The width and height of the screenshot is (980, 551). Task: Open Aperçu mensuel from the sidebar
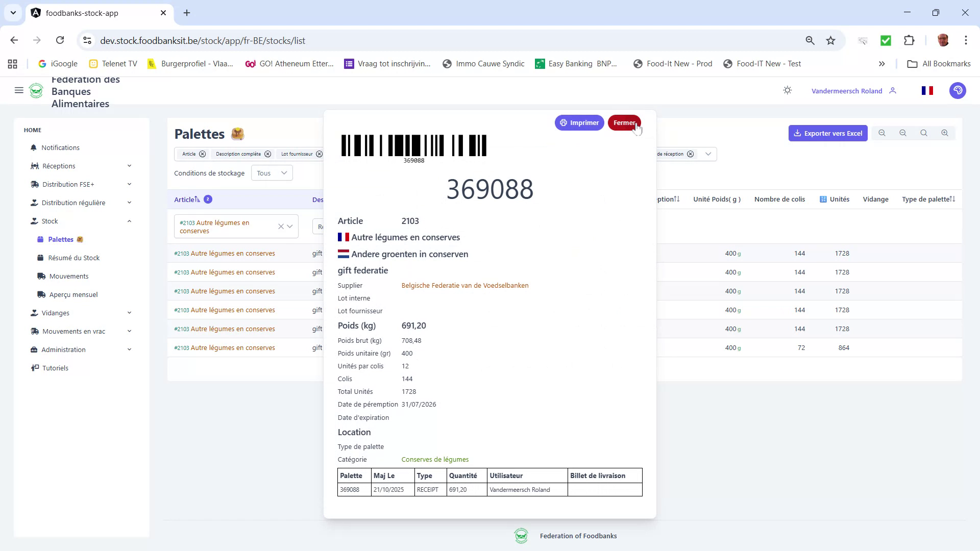point(73,294)
